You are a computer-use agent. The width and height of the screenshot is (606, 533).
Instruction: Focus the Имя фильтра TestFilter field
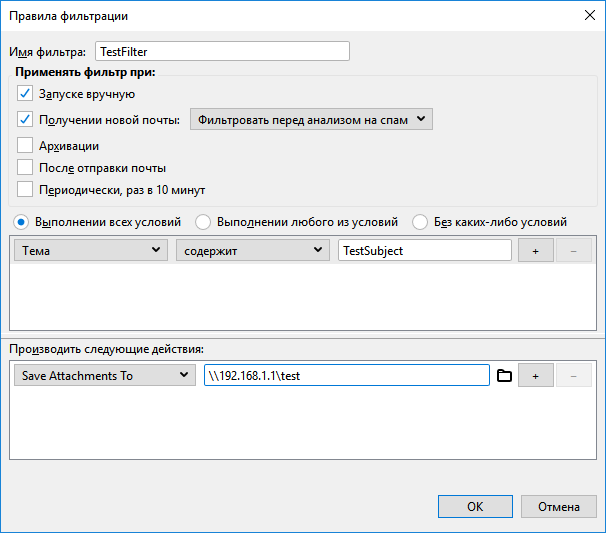pos(222,51)
